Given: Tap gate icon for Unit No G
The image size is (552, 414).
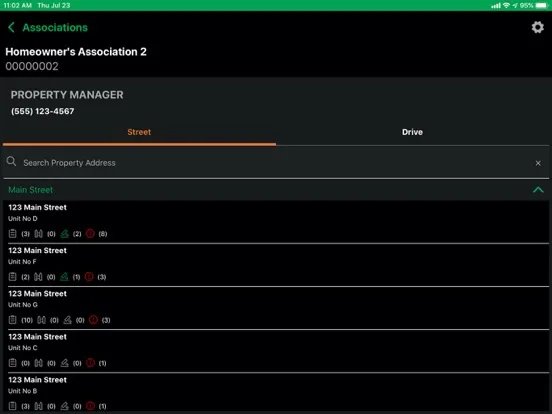Looking at the screenshot, I should [42, 320].
